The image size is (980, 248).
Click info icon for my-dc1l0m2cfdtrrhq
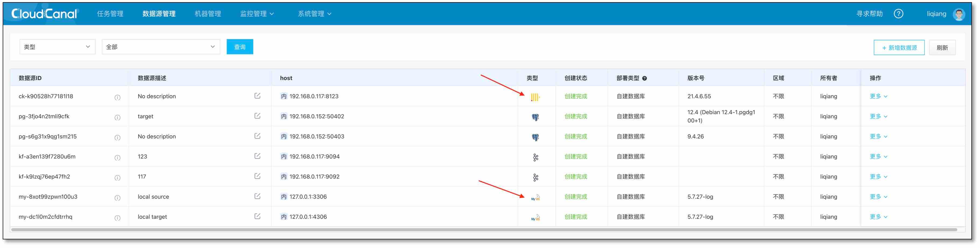(118, 218)
